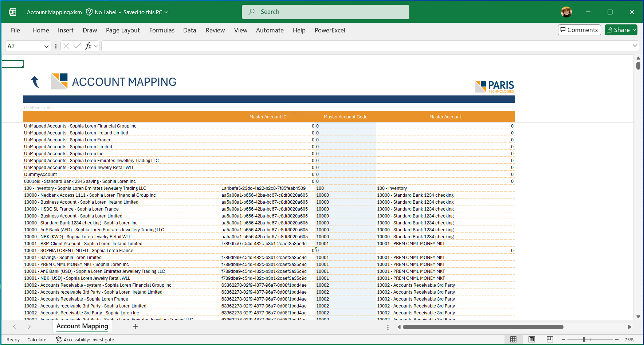Switch to Page Layout view icon
The width and height of the screenshot is (644, 345).
(532, 340)
